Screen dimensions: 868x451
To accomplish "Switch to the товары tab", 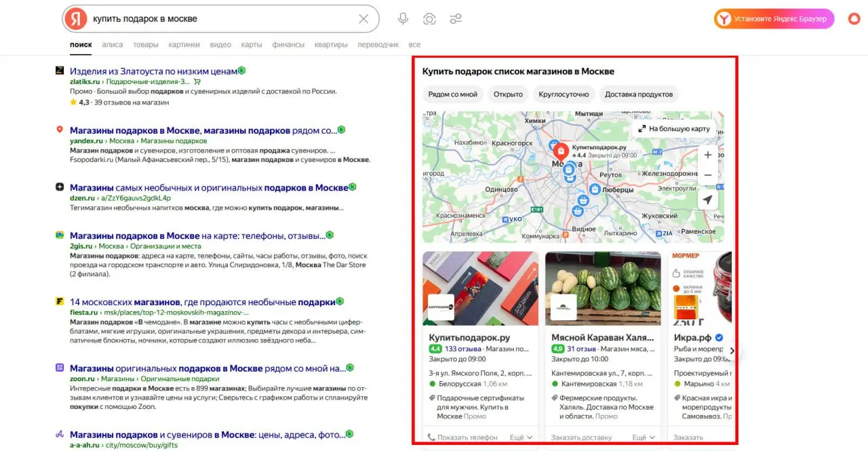I will (146, 45).
